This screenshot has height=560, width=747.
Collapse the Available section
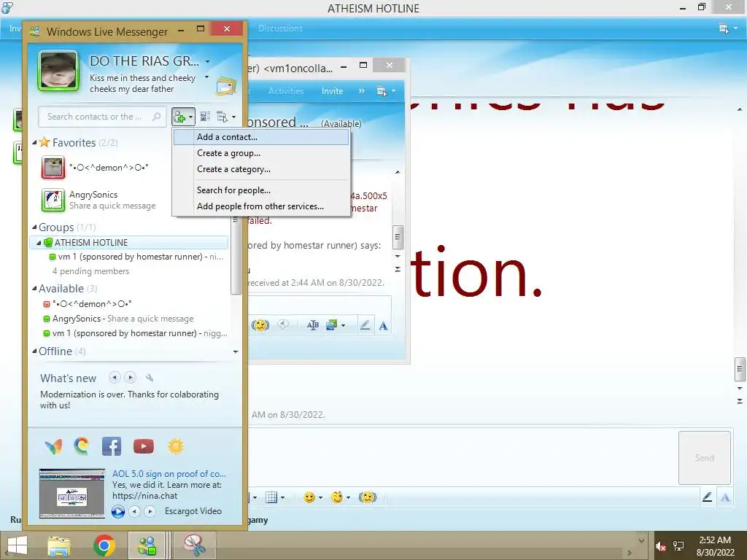pyautogui.click(x=35, y=288)
